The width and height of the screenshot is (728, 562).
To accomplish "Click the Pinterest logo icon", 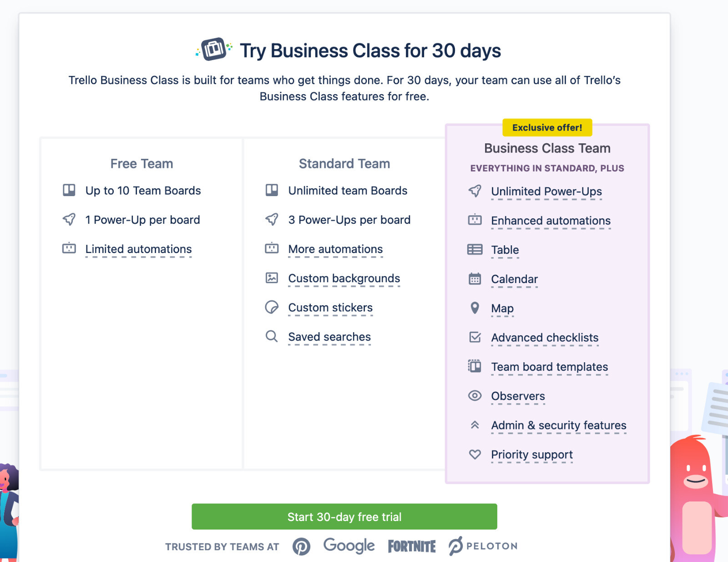I will [x=301, y=546].
